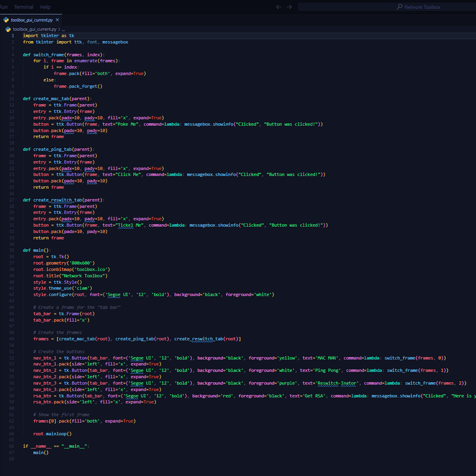Click the 'MAC MAN' string on line 52
Viewport: 476px width, 476px height.
pyautogui.click(x=327, y=358)
